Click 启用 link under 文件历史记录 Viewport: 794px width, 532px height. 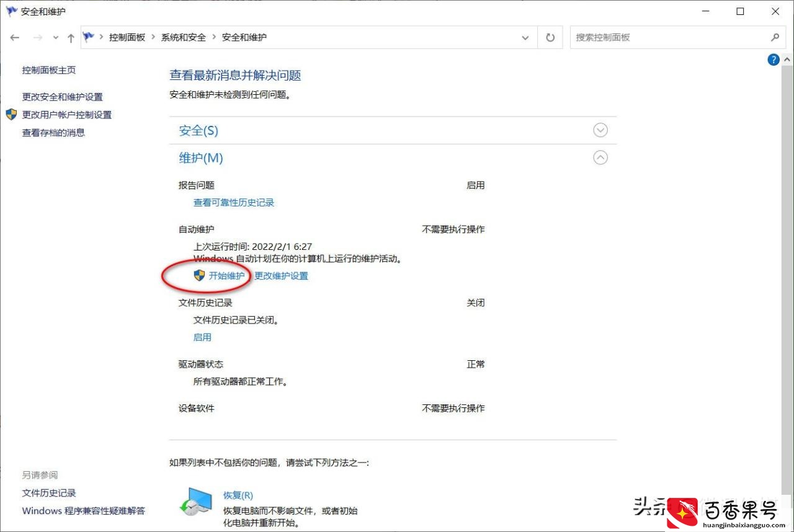(x=202, y=337)
